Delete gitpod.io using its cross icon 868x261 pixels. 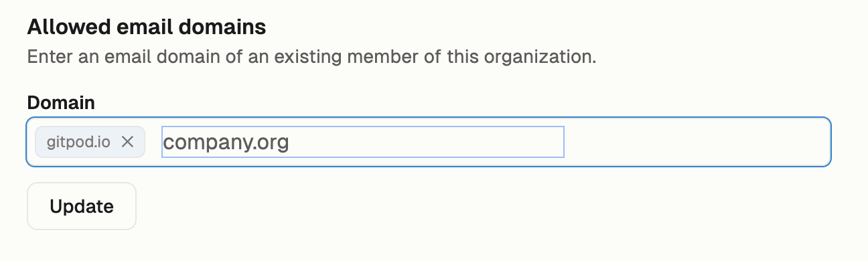[x=127, y=142]
